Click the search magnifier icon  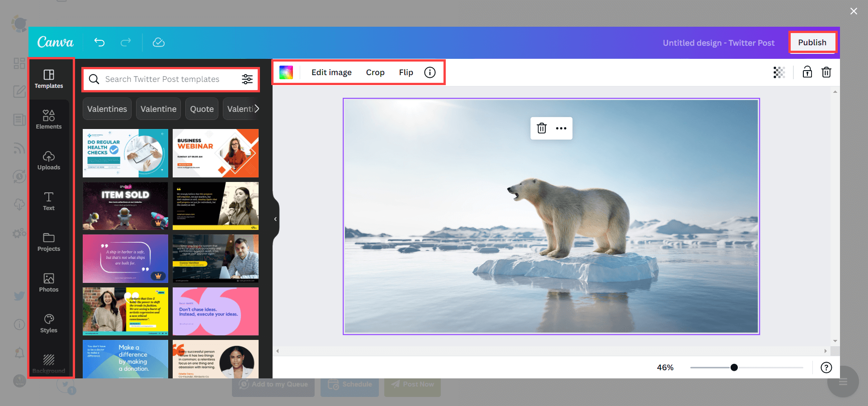(94, 79)
